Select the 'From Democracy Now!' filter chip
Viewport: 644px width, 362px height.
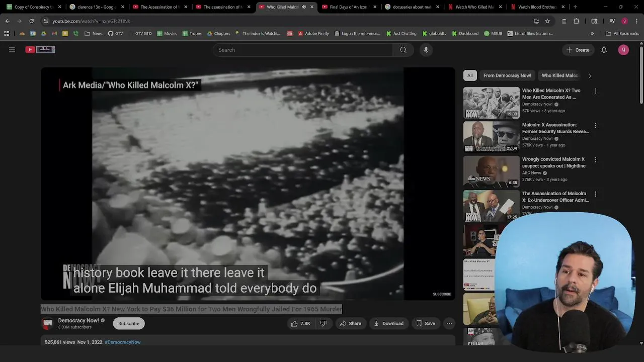[507, 75]
